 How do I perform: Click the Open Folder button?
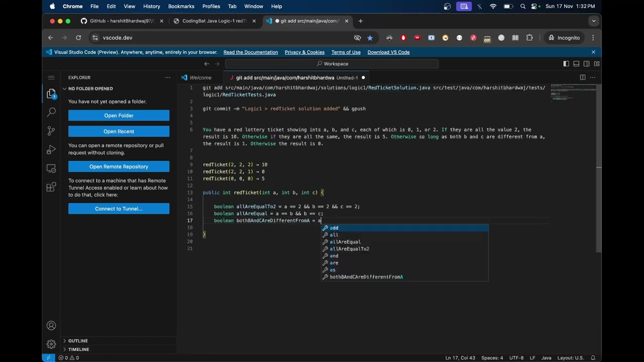tap(119, 116)
